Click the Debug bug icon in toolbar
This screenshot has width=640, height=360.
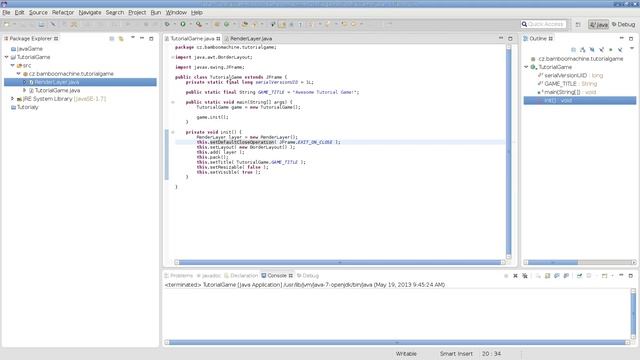[x=167, y=24]
